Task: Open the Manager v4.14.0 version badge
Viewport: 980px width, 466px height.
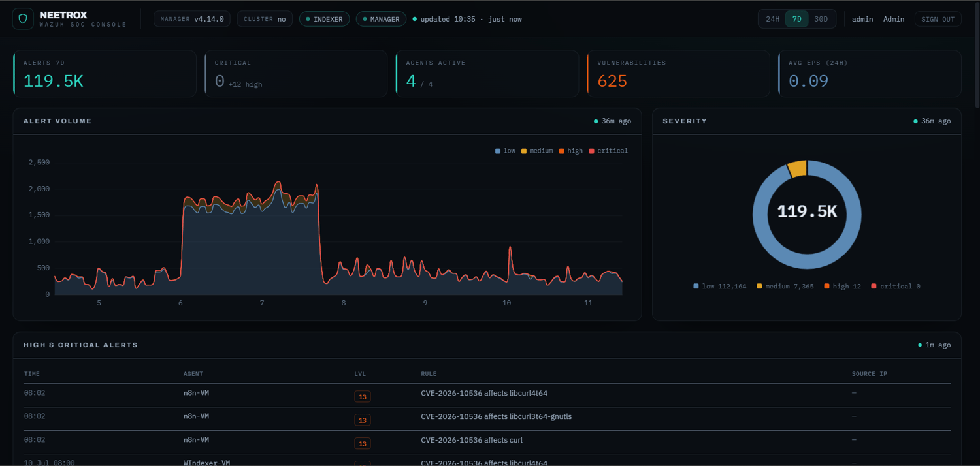Action: tap(192, 19)
